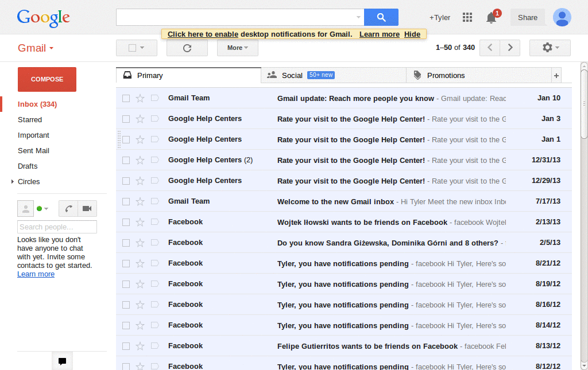
Task: Click the chat profile picture placeholder
Action: (25, 209)
